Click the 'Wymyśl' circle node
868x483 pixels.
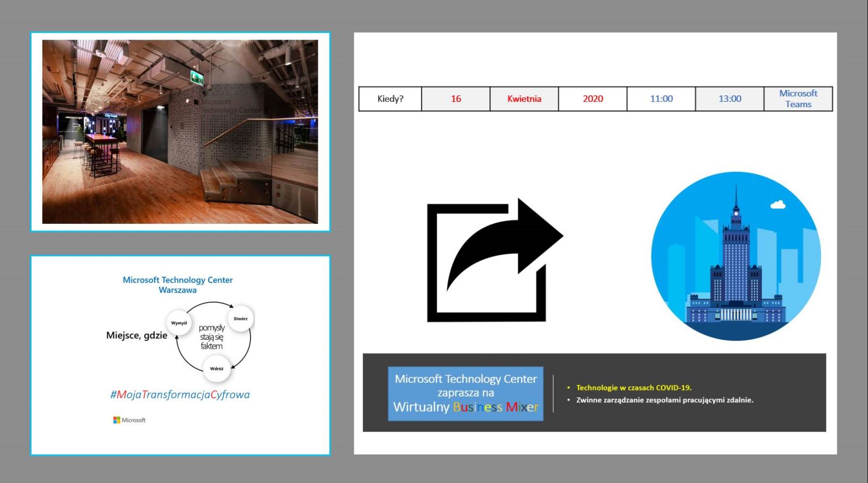[x=178, y=323]
